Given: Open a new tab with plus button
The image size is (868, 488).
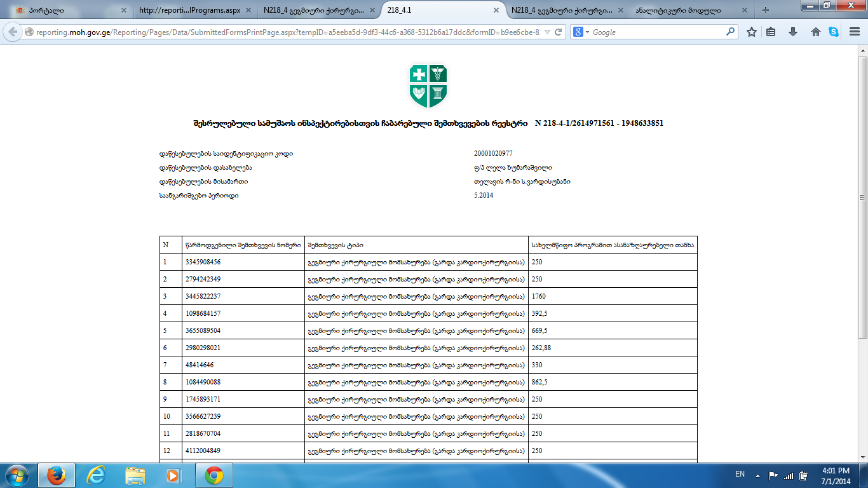Looking at the screenshot, I should (765, 10).
